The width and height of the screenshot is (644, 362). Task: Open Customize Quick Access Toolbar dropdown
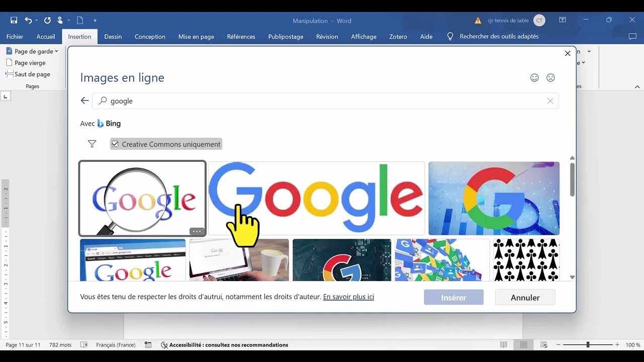95,21
